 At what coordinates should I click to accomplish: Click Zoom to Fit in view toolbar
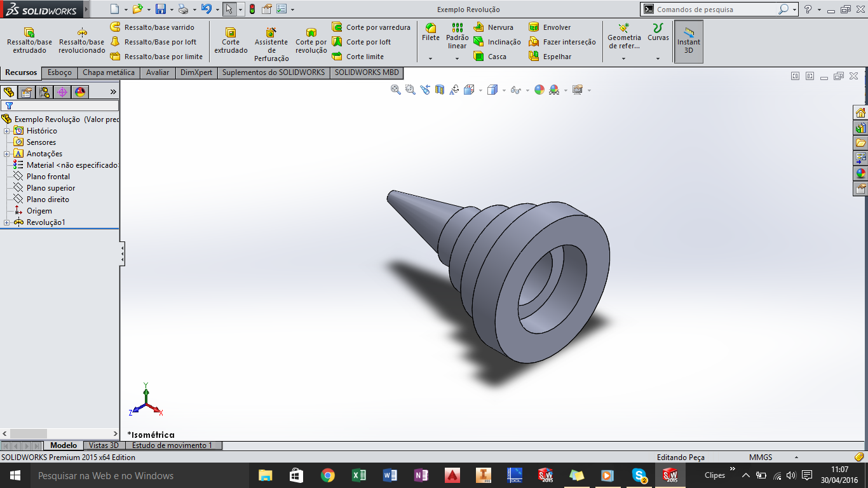396,90
